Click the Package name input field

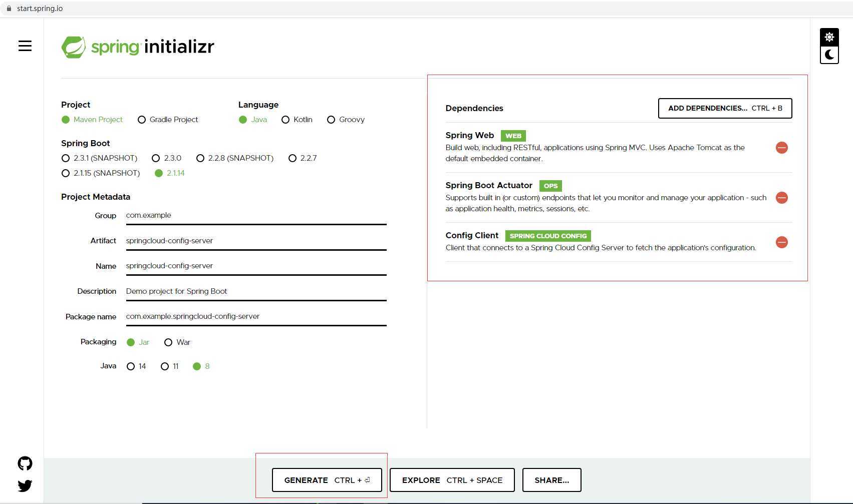tap(256, 316)
